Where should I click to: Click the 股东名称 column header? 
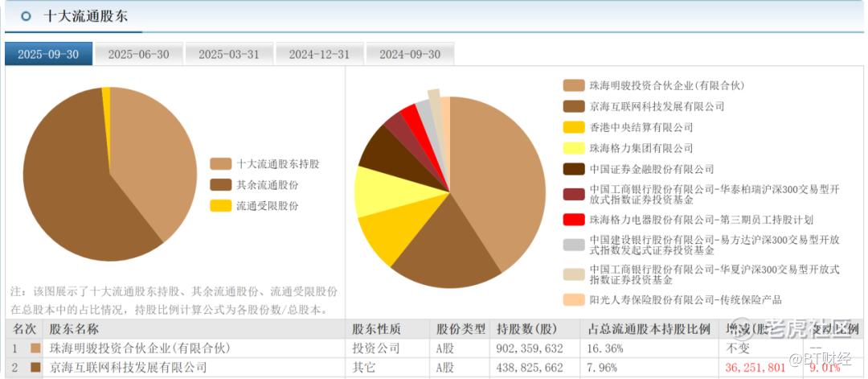(74, 329)
